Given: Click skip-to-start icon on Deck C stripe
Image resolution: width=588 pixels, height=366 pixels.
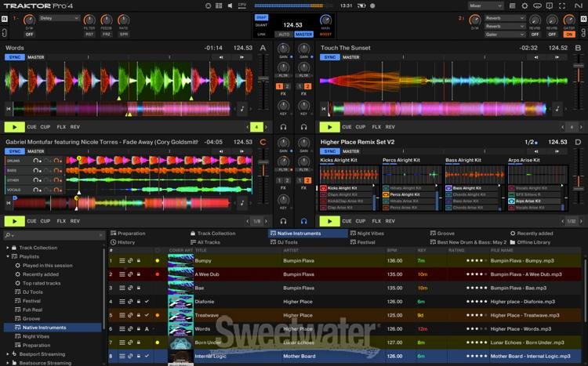Looking at the screenshot, I should point(9,203).
